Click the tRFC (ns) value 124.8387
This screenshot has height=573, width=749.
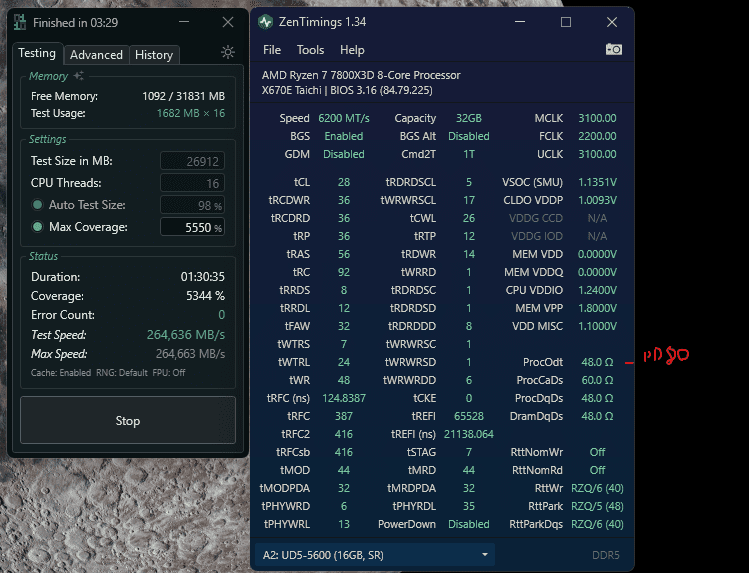344,398
